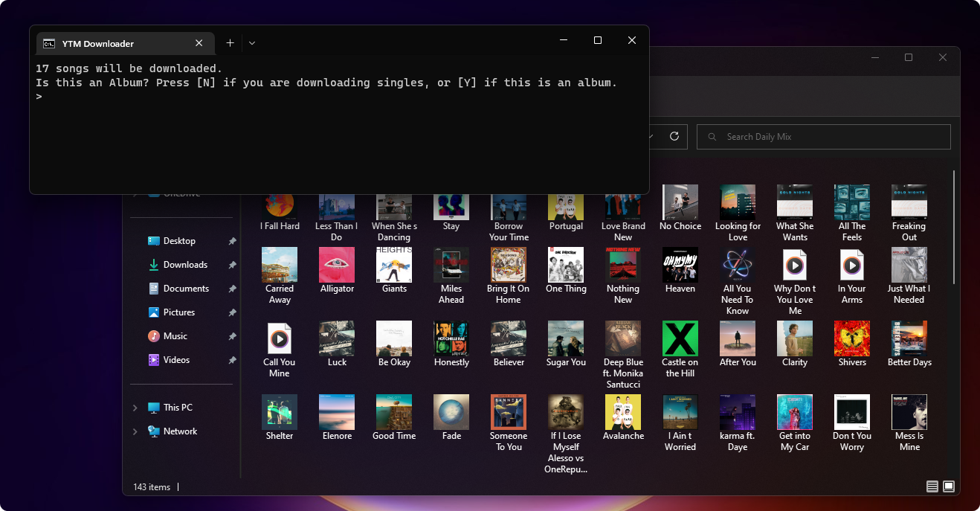Select Just What I Needed file
980x511 pixels.
pos(909,276)
